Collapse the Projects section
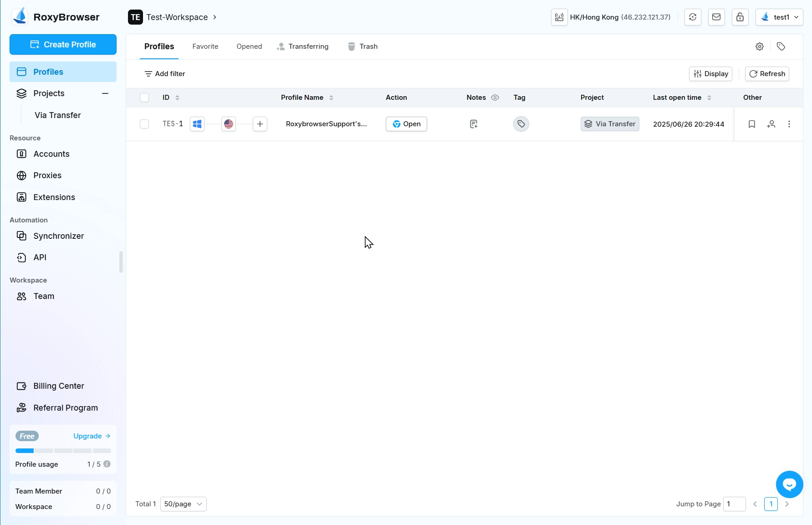 [x=105, y=93]
